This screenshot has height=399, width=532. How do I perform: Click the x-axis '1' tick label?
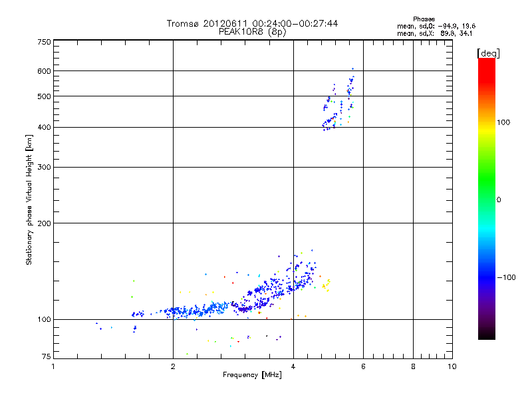(x=53, y=367)
